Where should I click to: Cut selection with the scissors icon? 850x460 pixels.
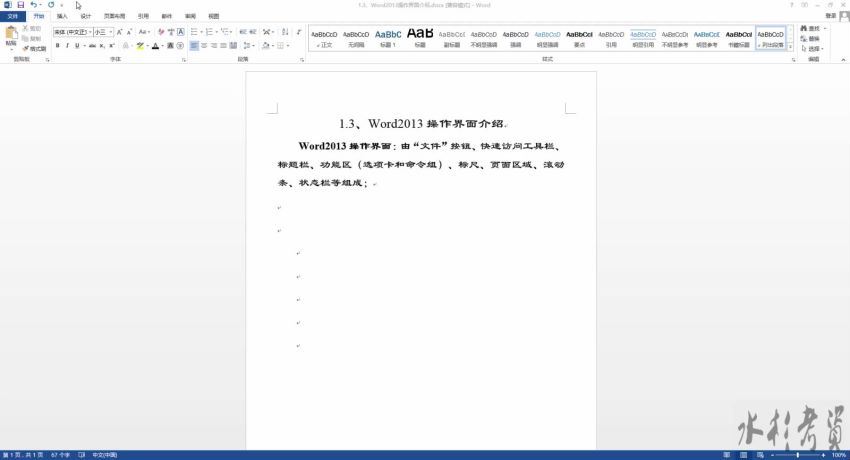click(x=31, y=28)
